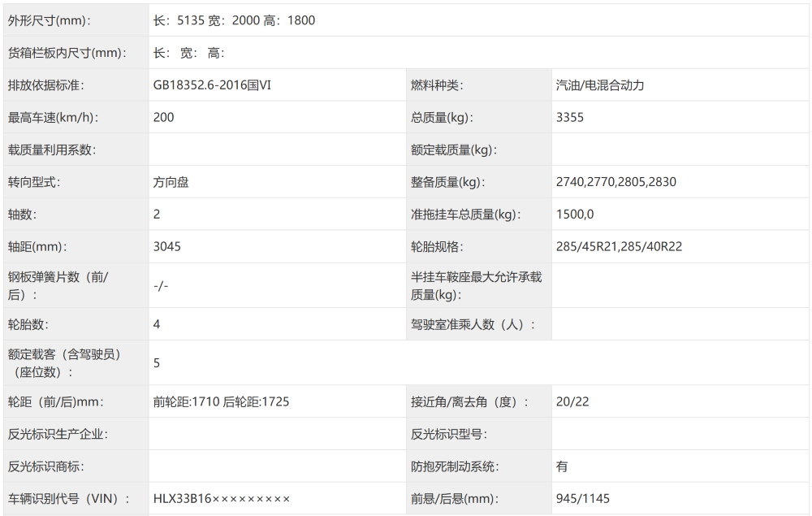Viewport: 812px width, 516px height.
Task: Select the wheelbase value 3045
Action: (x=164, y=247)
